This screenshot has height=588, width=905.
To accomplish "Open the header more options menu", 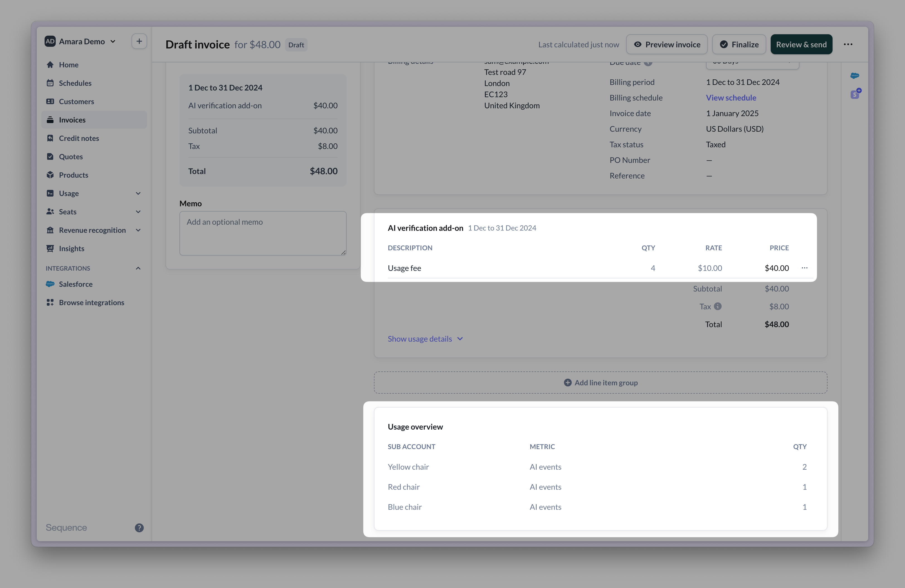I will click(848, 45).
